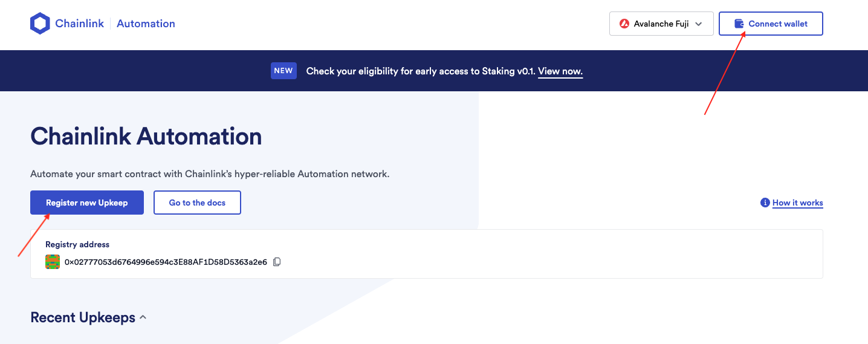Click the Chainlink hexagon logo icon
The width and height of the screenshot is (868, 344).
pos(40,24)
